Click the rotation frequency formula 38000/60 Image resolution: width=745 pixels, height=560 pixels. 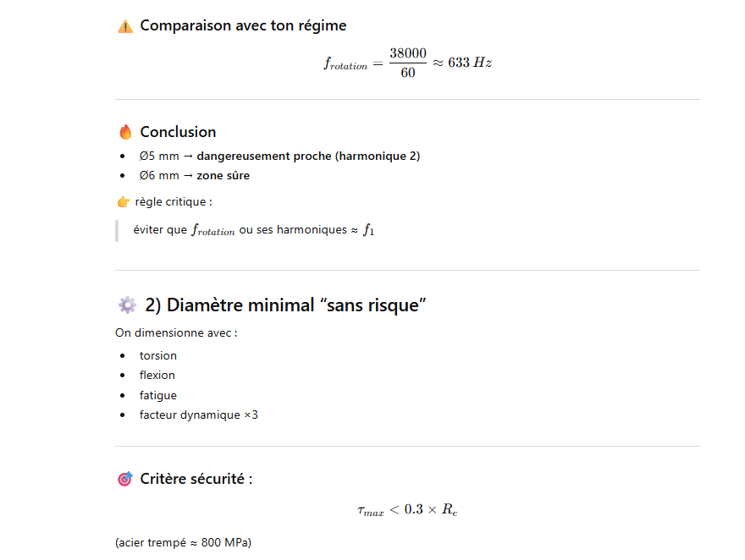407,63
